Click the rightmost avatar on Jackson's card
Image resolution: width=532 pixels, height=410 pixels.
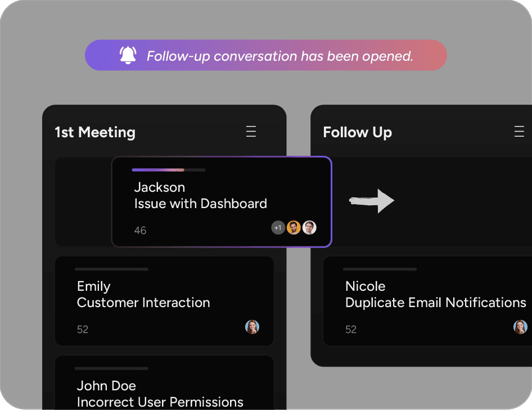pos(309,227)
